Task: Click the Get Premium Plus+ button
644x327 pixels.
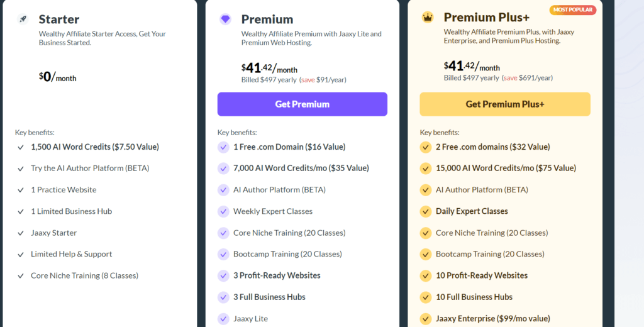Action: (x=505, y=104)
